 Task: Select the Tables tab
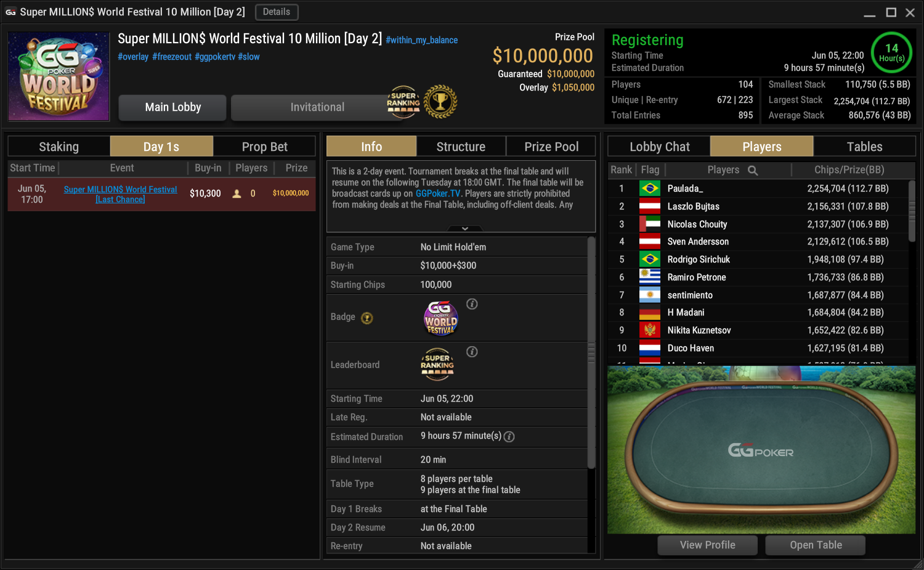pyautogui.click(x=864, y=147)
